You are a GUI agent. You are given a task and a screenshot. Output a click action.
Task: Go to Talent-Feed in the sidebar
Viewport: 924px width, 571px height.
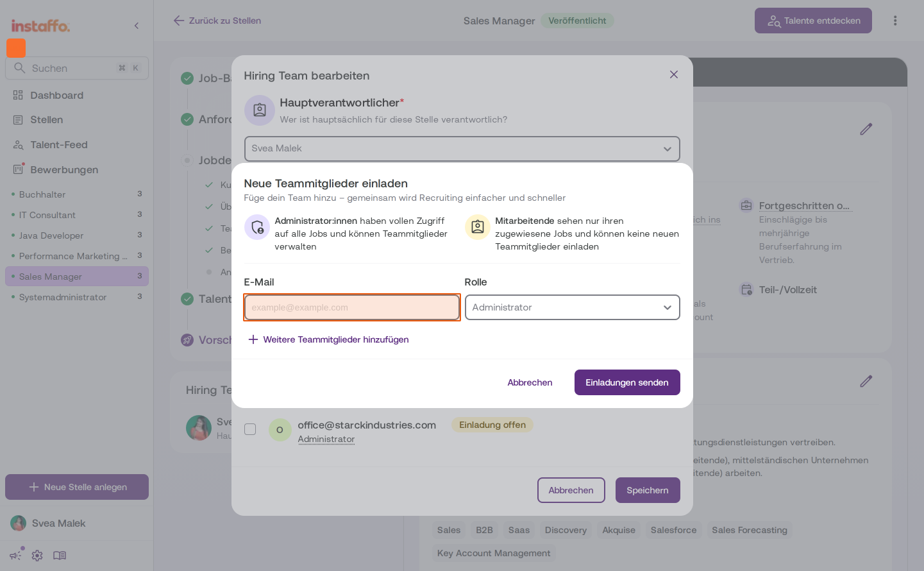click(58, 145)
